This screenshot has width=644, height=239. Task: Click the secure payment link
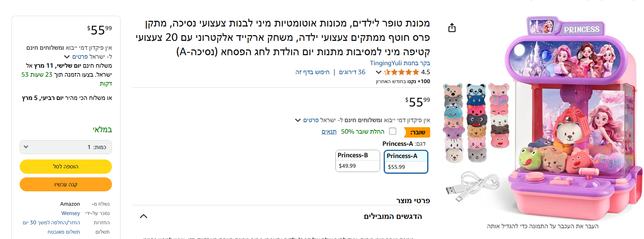click(x=64, y=232)
